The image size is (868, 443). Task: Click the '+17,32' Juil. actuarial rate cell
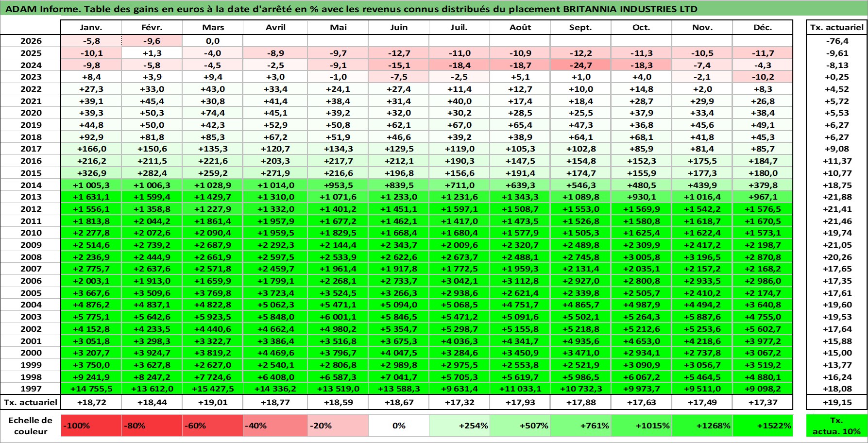point(460,402)
